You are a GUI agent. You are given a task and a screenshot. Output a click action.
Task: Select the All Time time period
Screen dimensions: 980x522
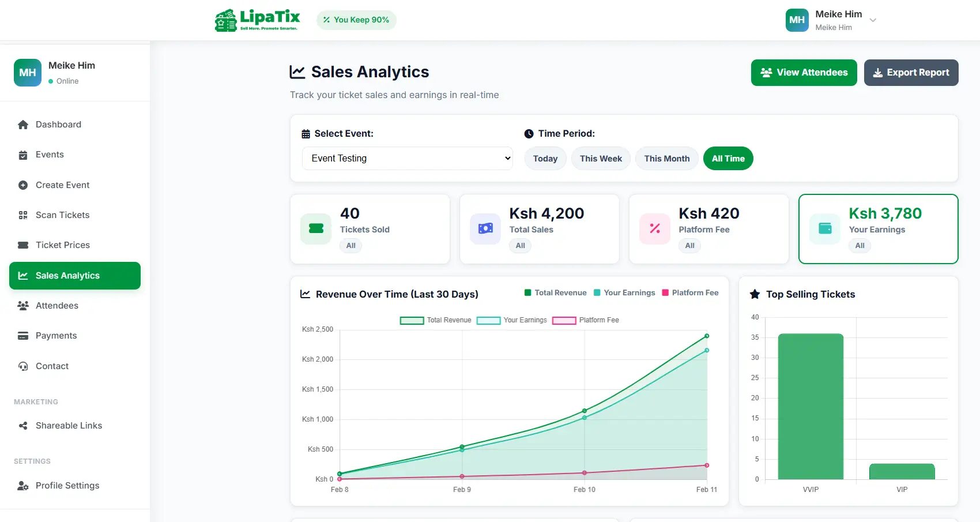728,159
